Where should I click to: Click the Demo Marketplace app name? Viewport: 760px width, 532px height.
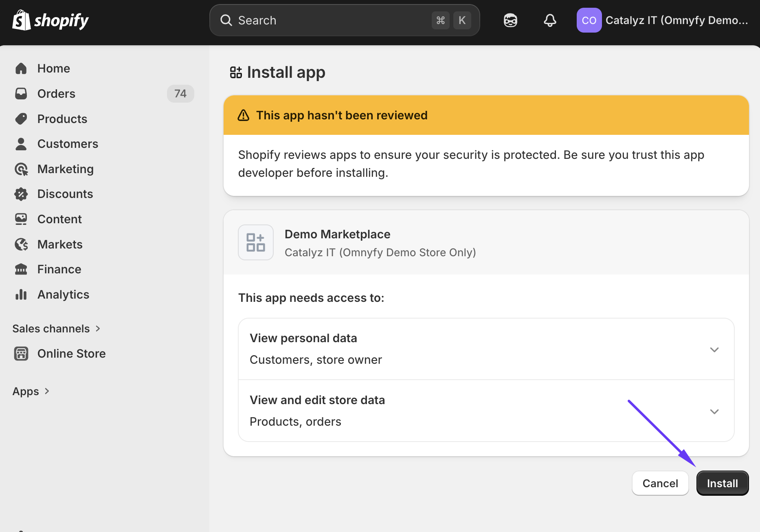(338, 234)
